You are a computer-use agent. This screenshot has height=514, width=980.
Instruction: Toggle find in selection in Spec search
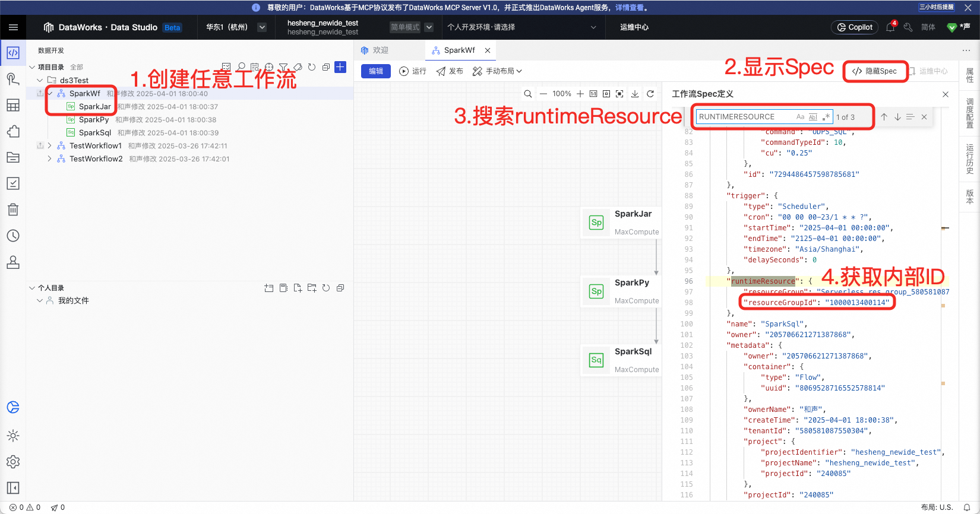pos(911,117)
